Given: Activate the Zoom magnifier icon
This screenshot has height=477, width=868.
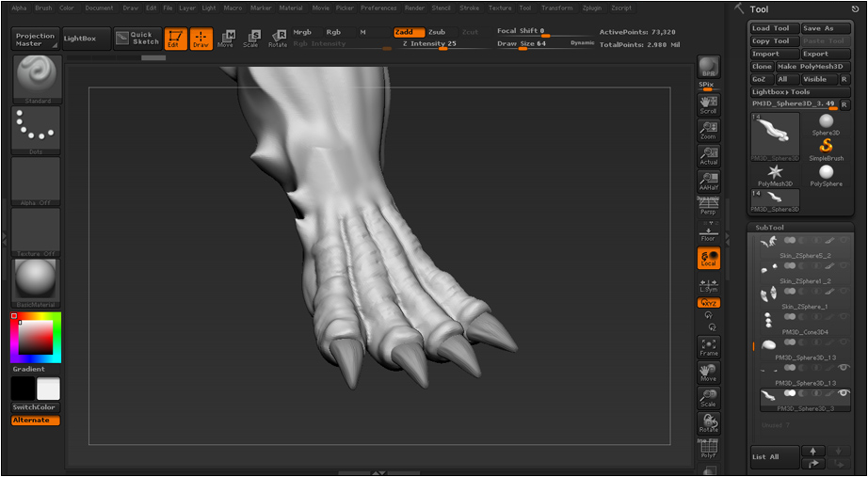Looking at the screenshot, I should [x=708, y=131].
